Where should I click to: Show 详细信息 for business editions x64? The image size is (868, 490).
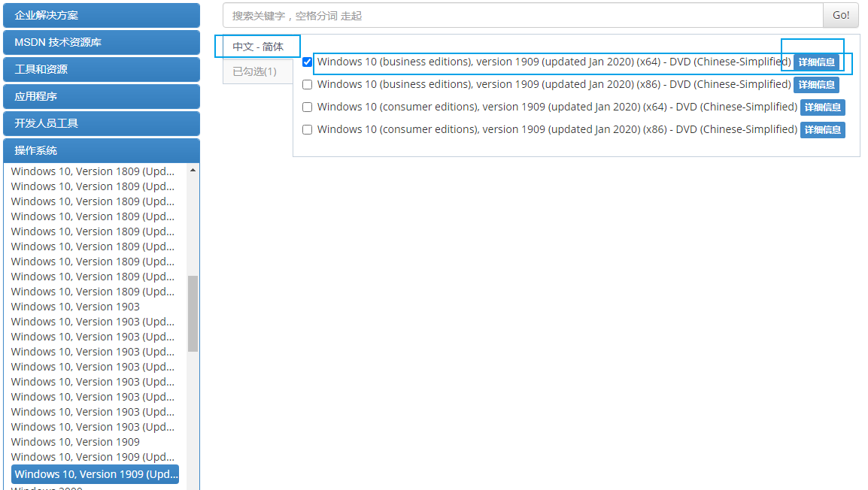tap(817, 62)
